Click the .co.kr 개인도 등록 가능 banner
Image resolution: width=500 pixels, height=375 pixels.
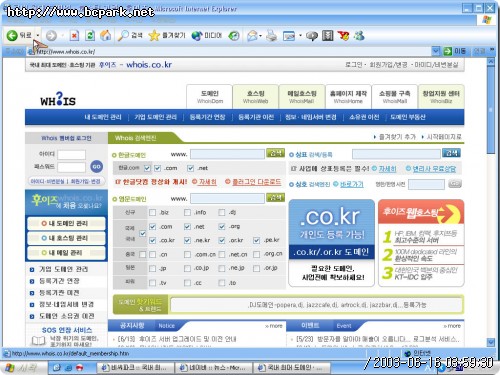(332, 243)
